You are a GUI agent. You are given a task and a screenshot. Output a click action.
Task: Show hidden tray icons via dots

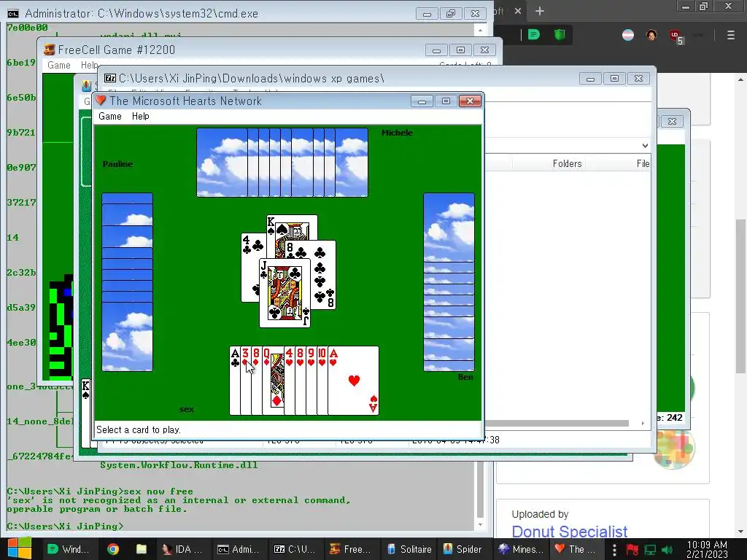614,550
